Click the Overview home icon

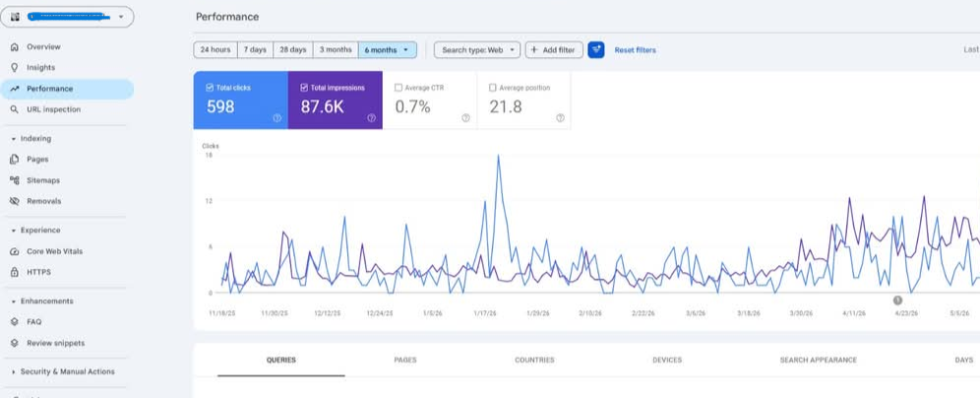coord(15,47)
